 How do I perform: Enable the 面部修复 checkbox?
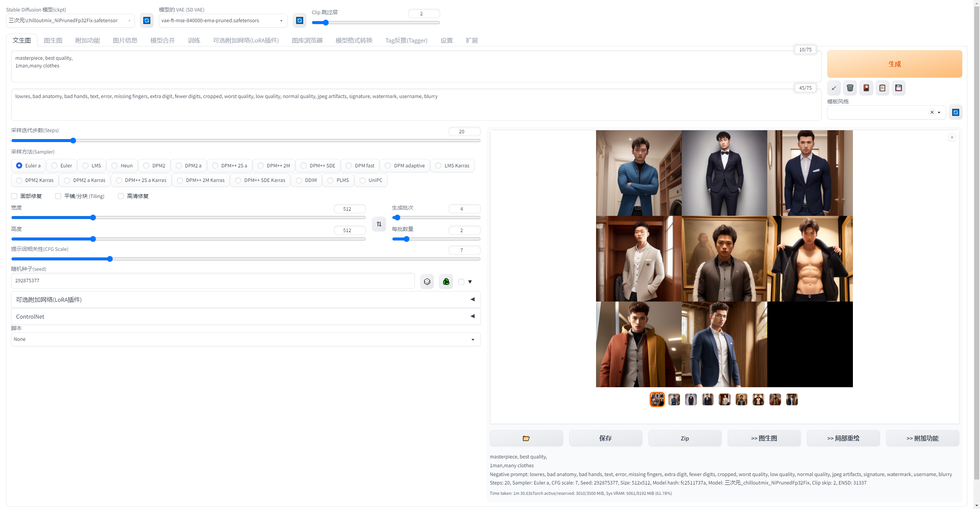pos(15,196)
